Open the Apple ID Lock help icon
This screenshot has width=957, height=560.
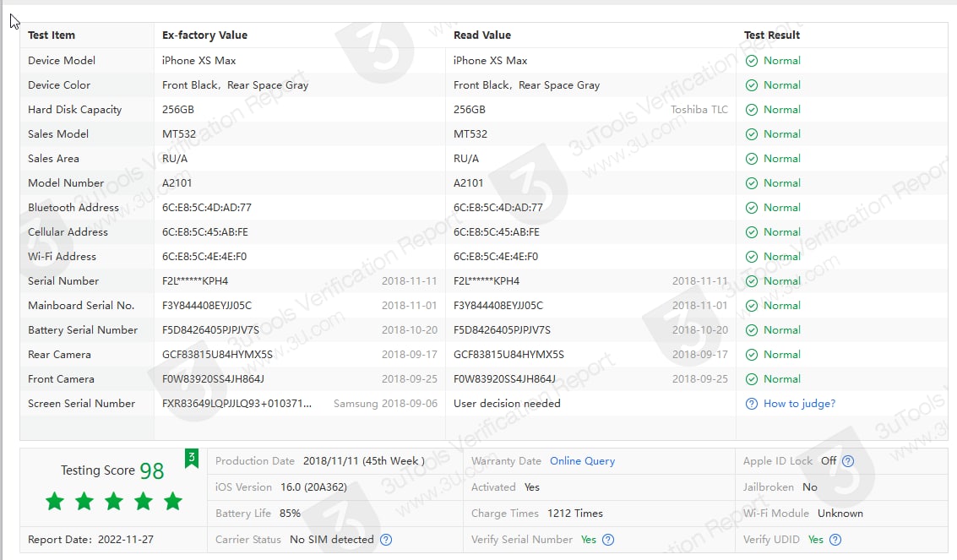pyautogui.click(x=848, y=461)
